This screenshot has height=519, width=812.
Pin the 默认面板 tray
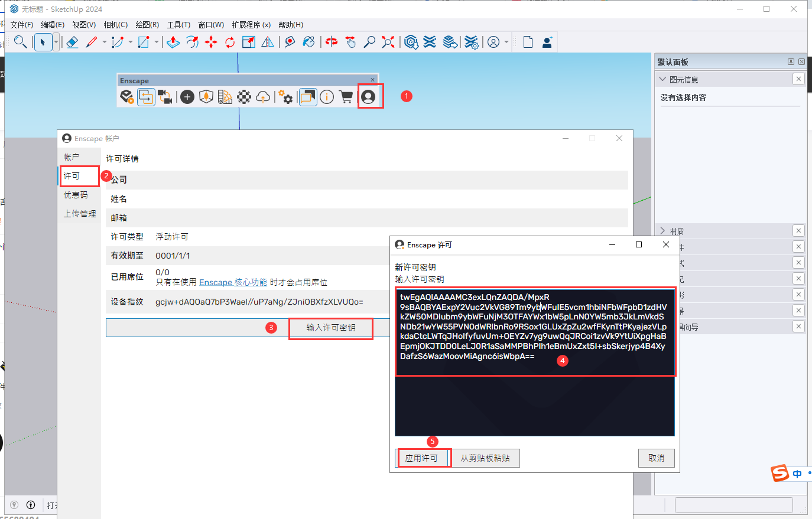791,61
